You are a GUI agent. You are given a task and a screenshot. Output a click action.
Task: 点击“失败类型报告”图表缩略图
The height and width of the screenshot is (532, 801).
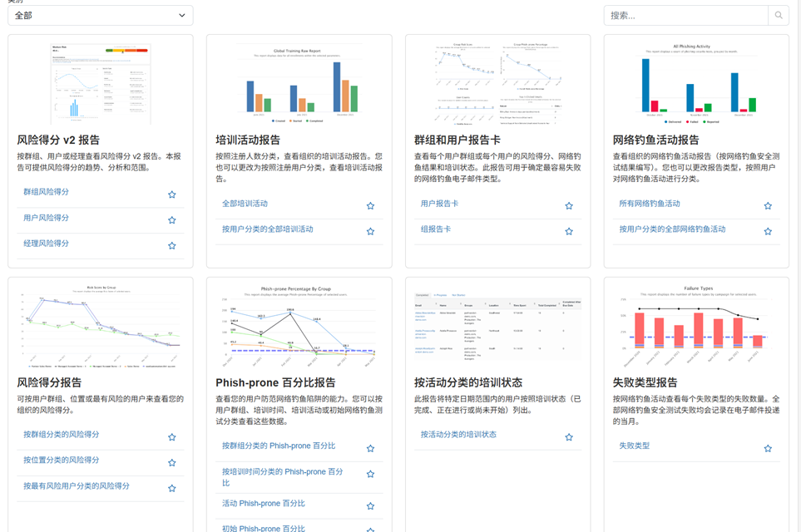pyautogui.click(x=696, y=325)
